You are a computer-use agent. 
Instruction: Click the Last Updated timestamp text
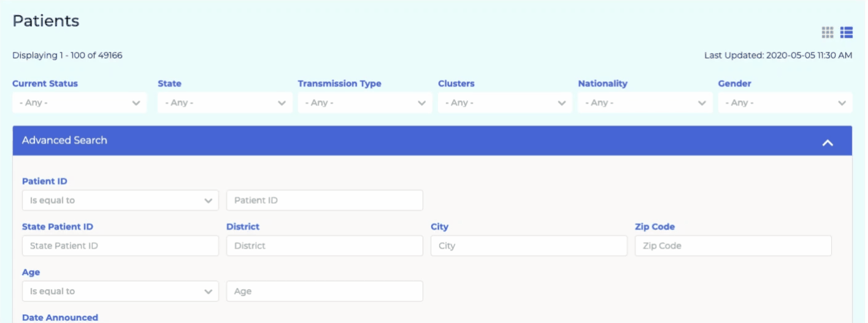coord(778,55)
